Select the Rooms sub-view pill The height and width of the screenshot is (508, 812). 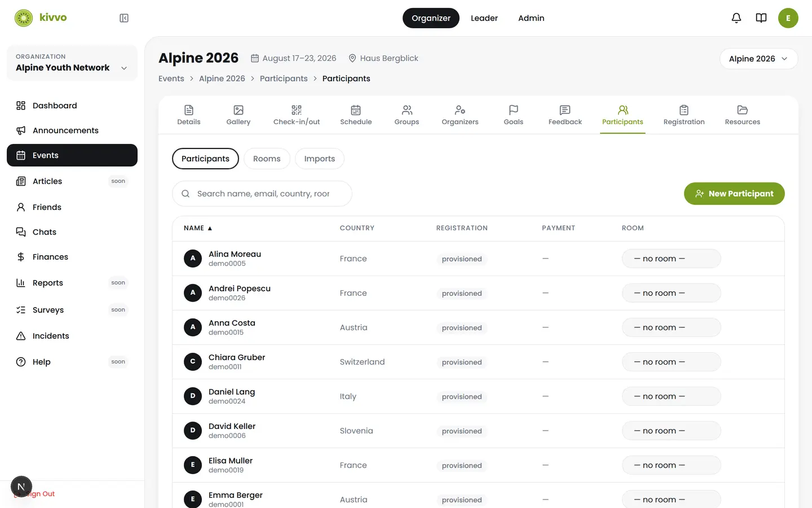(x=267, y=159)
